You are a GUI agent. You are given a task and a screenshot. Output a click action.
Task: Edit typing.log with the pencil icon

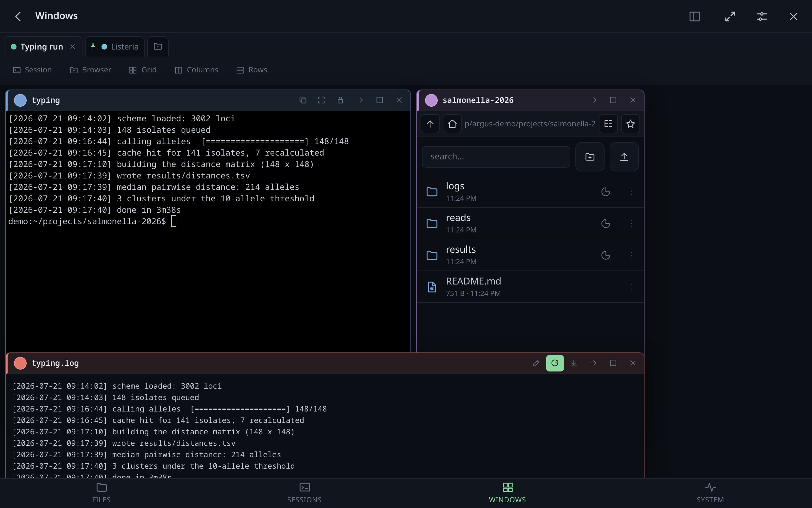[x=536, y=363]
